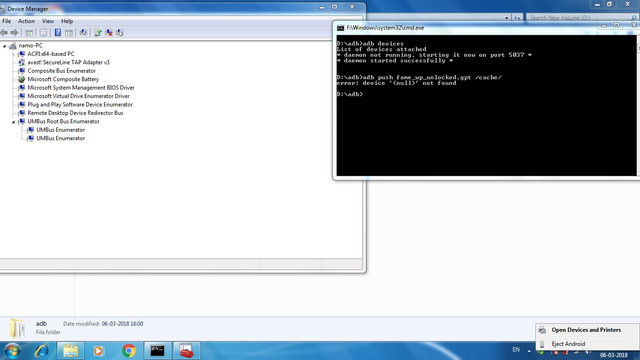Click the Back arrow in Device Manager toolbar
Viewport: 640px width, 360px height.
pyautogui.click(x=4, y=33)
